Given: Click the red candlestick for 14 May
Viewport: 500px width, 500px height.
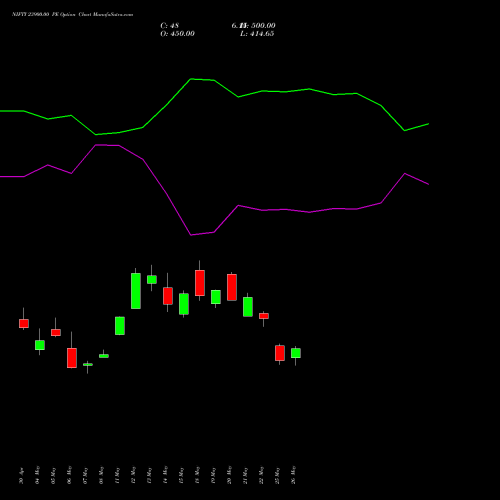Looking at the screenshot, I should pos(168,296).
